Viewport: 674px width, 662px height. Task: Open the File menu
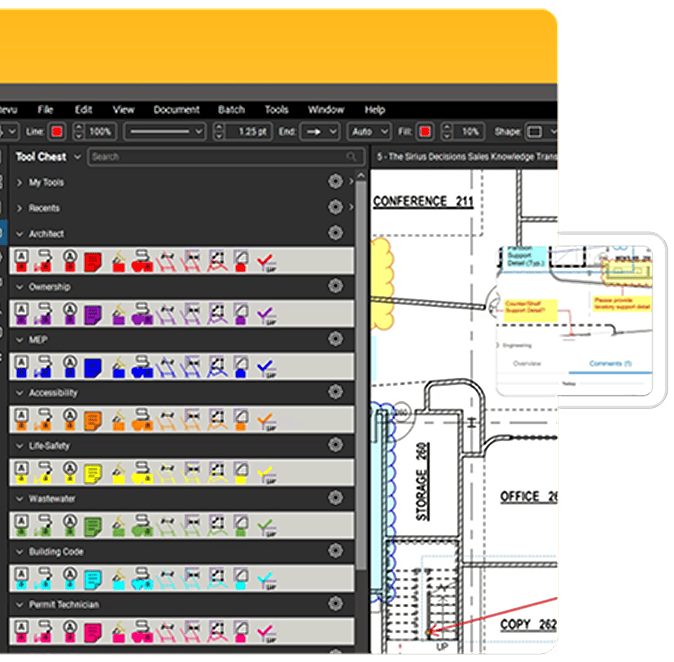click(45, 110)
